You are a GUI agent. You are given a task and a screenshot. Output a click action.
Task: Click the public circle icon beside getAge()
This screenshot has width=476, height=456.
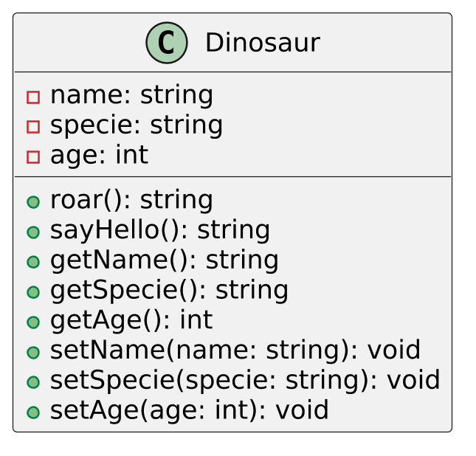pyautogui.click(x=32, y=322)
